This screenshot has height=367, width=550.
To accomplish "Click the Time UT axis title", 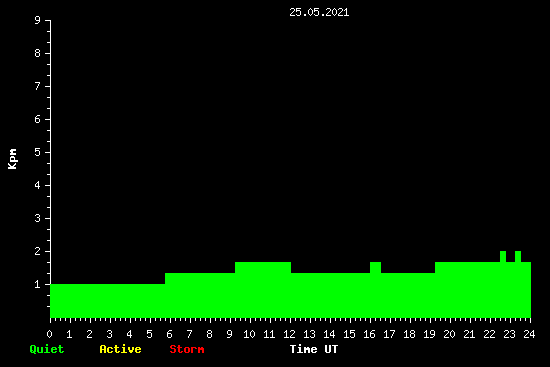I will pyautogui.click(x=314, y=349).
